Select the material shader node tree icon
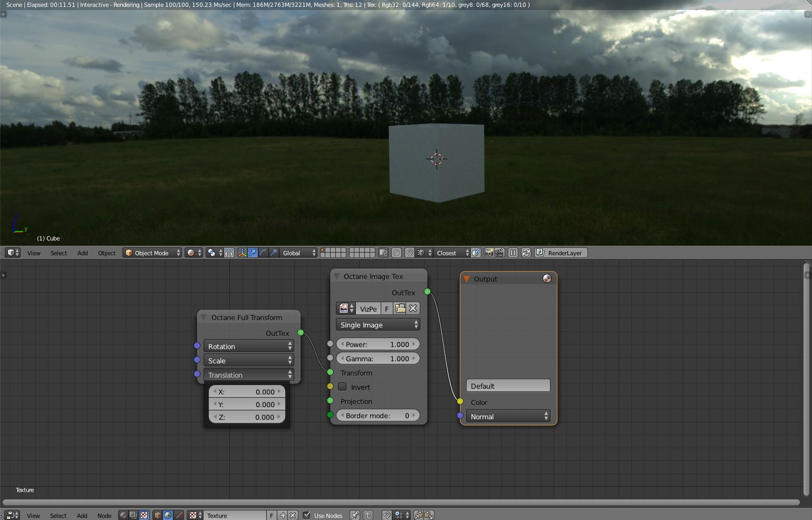 (x=123, y=515)
